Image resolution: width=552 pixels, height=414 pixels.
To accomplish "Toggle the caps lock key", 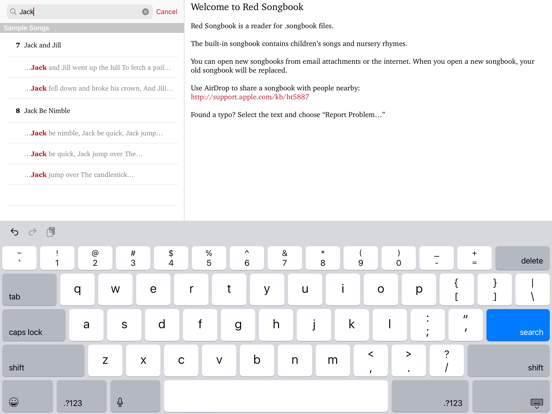I will pos(34,325).
